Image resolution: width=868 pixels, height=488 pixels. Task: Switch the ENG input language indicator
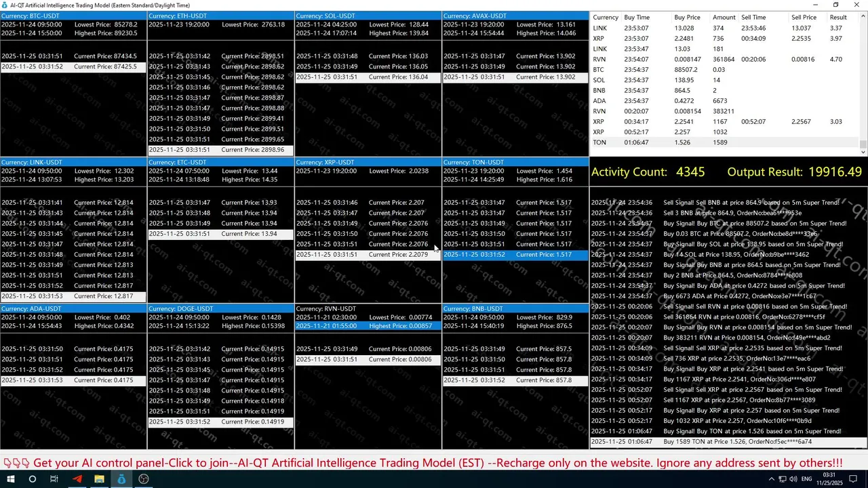[807, 479]
